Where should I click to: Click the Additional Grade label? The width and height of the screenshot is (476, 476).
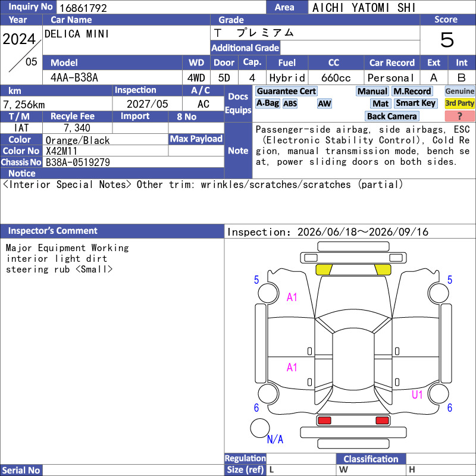(245, 48)
